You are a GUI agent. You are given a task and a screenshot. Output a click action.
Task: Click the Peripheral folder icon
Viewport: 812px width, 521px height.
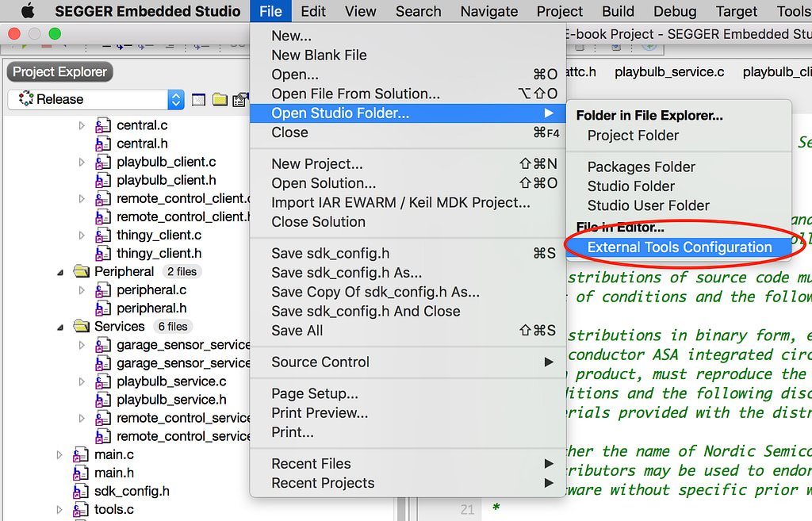click(82, 271)
